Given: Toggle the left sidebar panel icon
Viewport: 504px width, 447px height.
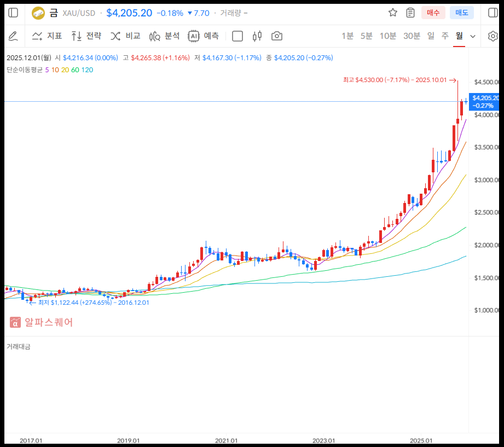Looking at the screenshot, I should pyautogui.click(x=13, y=13).
